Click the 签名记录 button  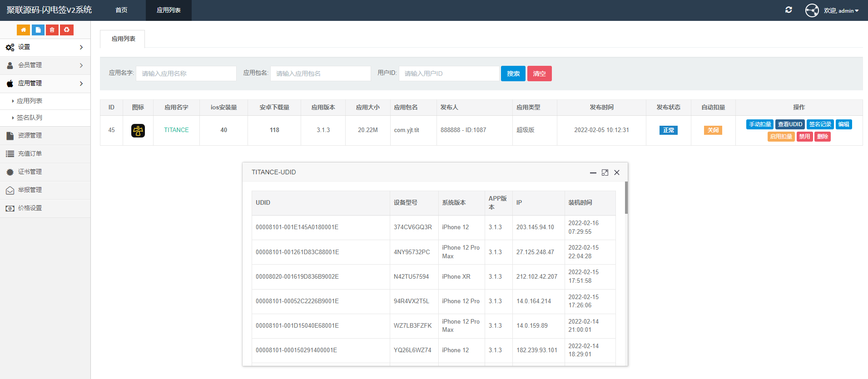[820, 124]
